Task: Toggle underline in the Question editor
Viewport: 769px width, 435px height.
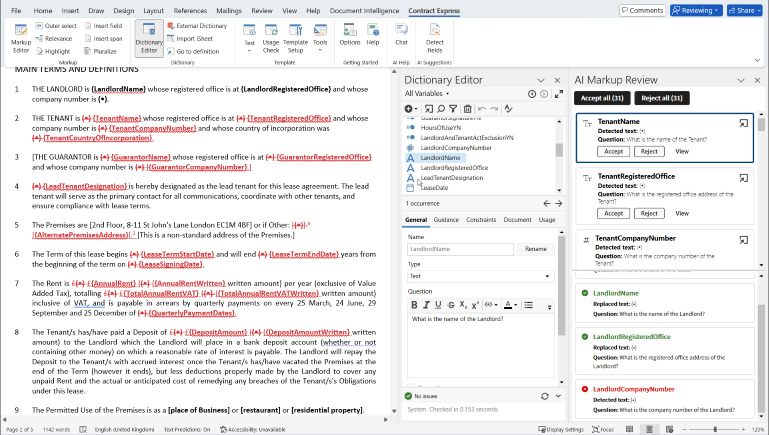Action: [437, 305]
